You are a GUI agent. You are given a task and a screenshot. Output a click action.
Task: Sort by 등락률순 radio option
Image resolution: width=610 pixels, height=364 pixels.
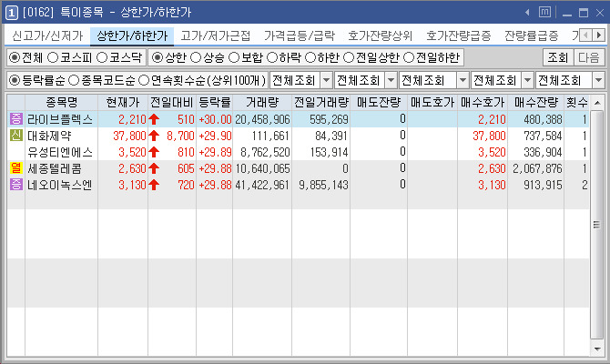click(x=15, y=80)
